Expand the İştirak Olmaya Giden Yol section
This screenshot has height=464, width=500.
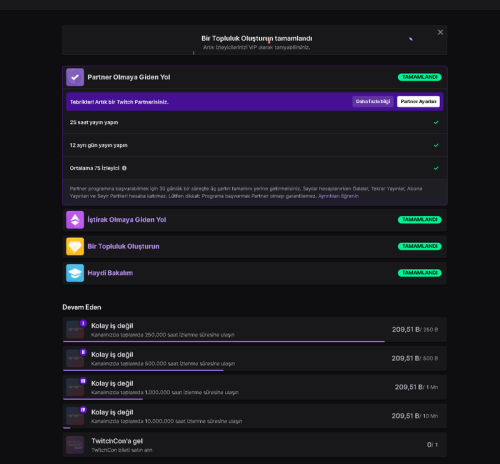pyautogui.click(x=255, y=220)
